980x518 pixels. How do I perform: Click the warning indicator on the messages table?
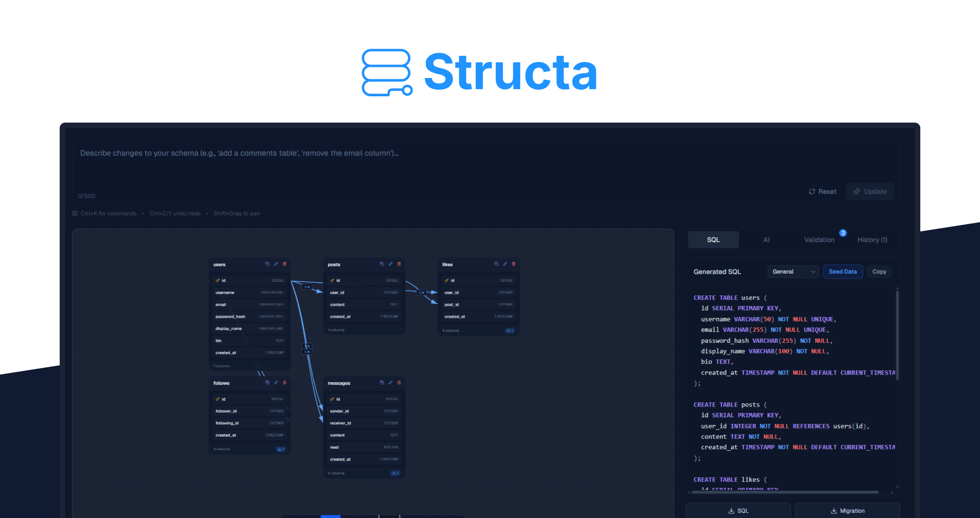395,473
